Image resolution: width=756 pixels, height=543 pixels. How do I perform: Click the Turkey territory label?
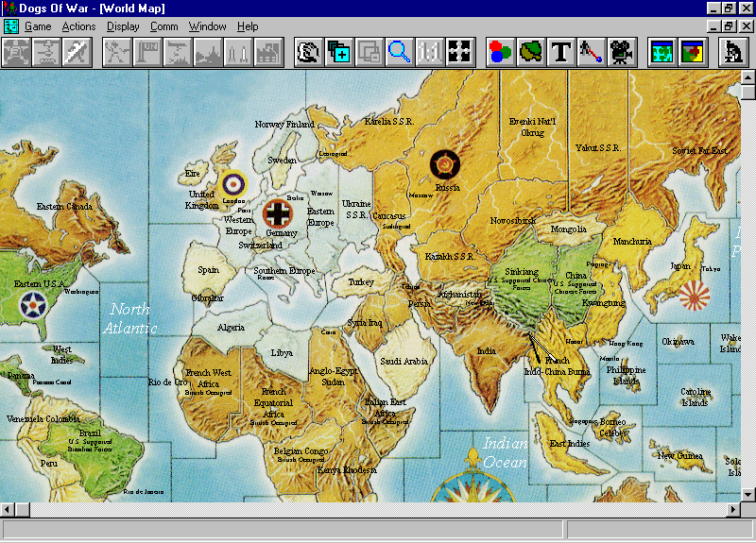pos(361,282)
